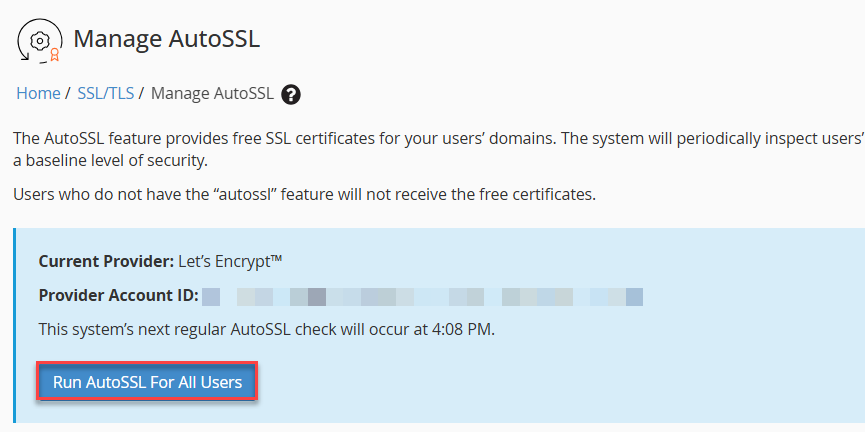Click the Manage AutoSSL page heading
865x432 pixels.
pyautogui.click(x=166, y=39)
